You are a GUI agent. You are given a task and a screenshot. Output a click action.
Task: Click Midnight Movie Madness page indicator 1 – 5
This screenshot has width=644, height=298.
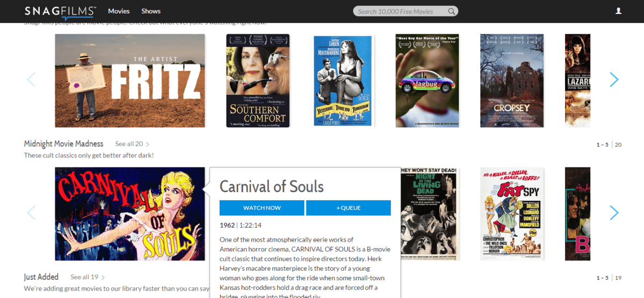coord(602,144)
